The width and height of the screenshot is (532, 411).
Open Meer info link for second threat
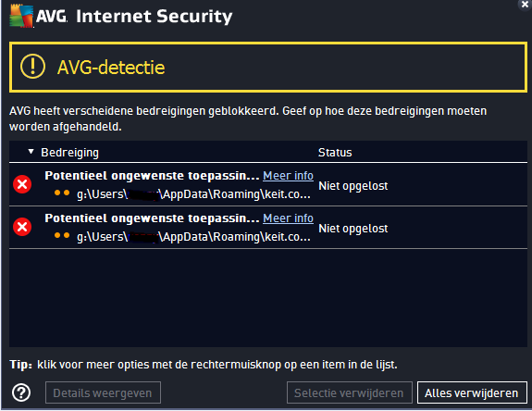pos(288,218)
